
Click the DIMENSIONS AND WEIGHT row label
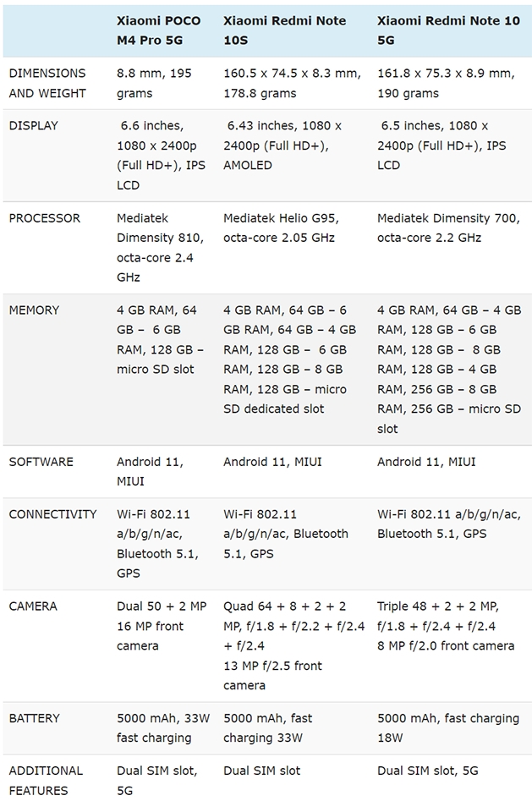[47, 84]
